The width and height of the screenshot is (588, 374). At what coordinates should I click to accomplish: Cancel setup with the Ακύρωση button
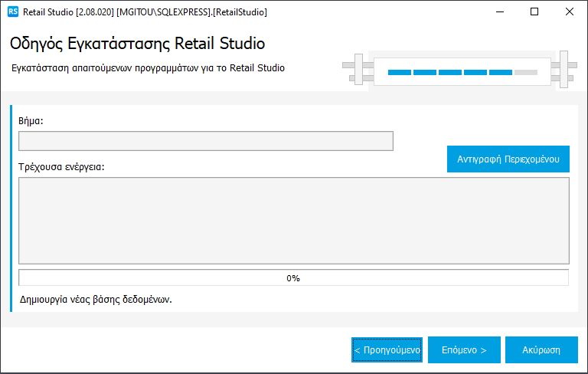pos(541,350)
